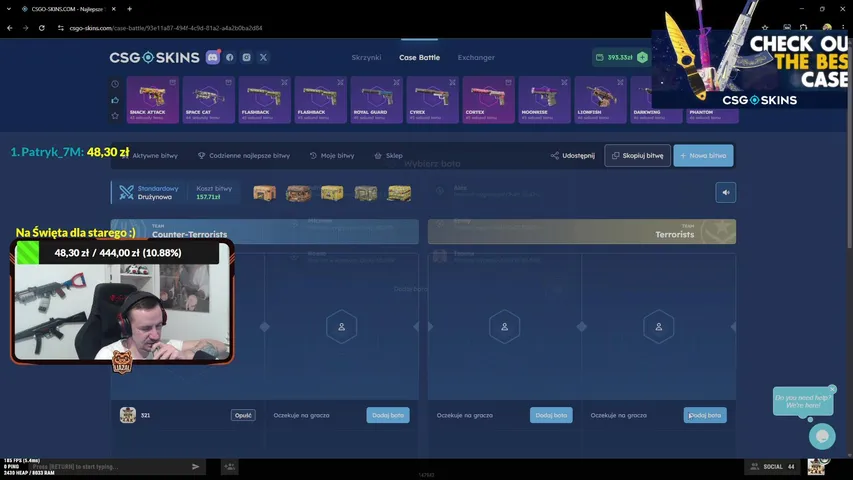Switch to the Exchanger tab
The image size is (853, 480).
click(476, 57)
